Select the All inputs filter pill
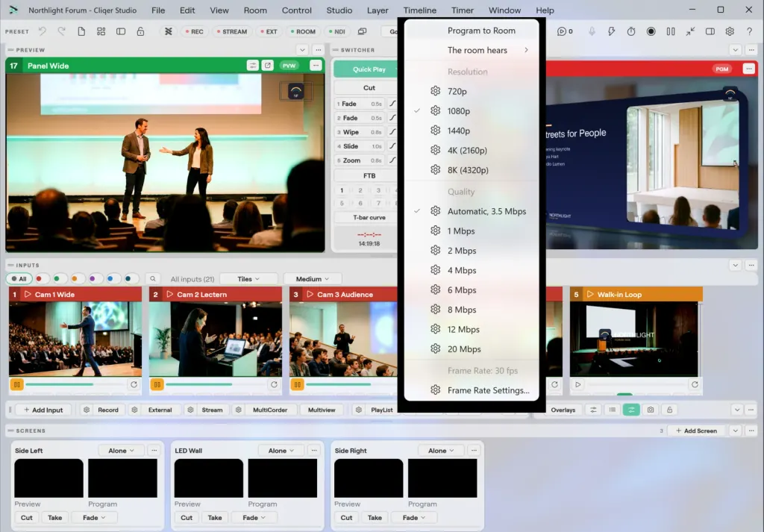 [x=19, y=278]
